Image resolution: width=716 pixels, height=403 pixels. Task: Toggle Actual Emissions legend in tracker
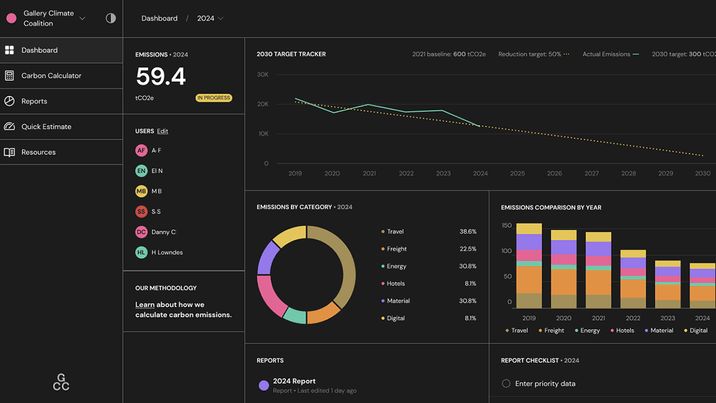click(611, 54)
